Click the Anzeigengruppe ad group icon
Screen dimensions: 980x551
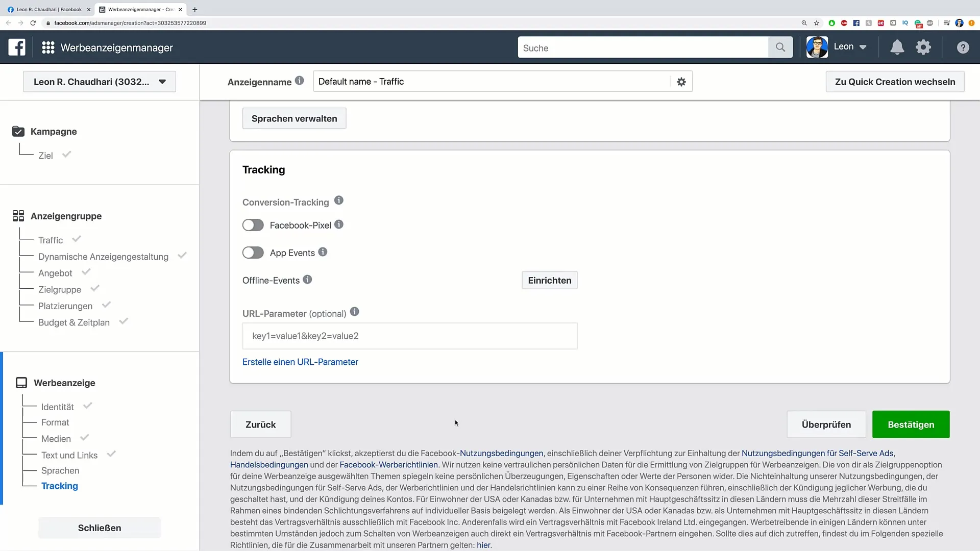tap(18, 216)
